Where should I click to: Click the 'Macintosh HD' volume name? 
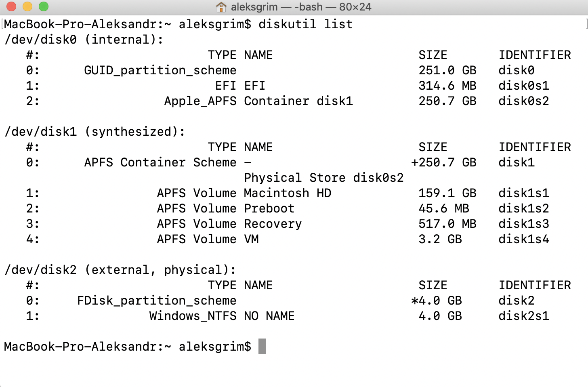coord(287,193)
